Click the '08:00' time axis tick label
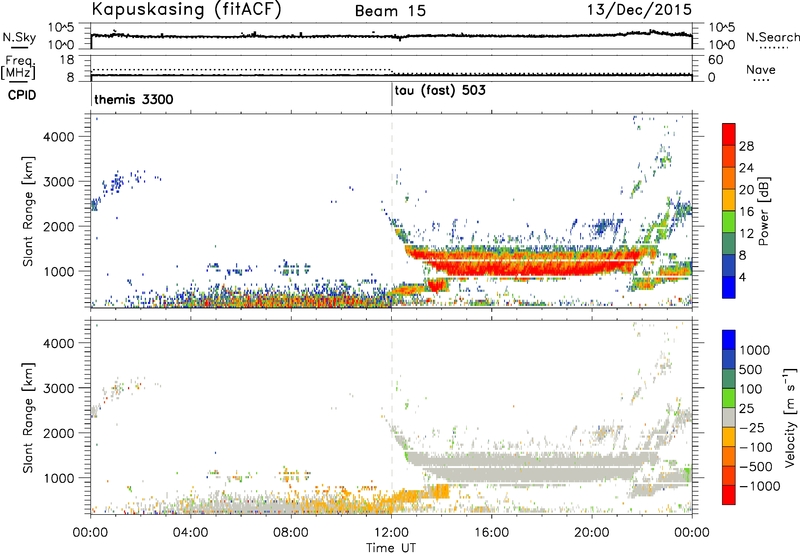800x554 pixels. 291,533
